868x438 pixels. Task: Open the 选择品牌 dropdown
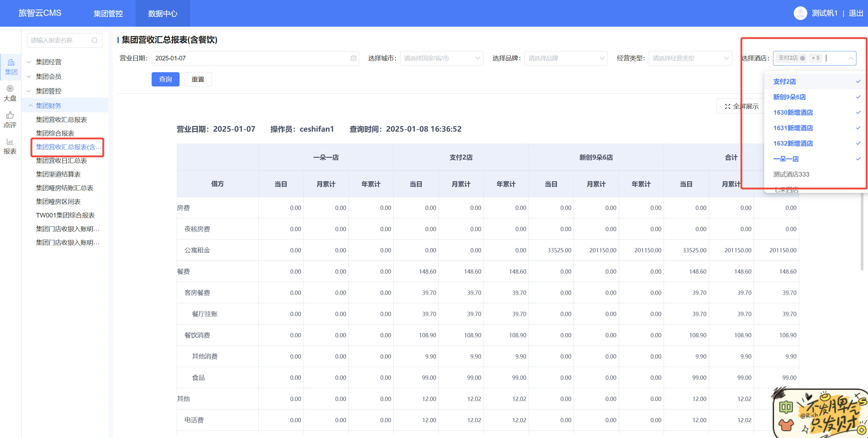(x=566, y=58)
